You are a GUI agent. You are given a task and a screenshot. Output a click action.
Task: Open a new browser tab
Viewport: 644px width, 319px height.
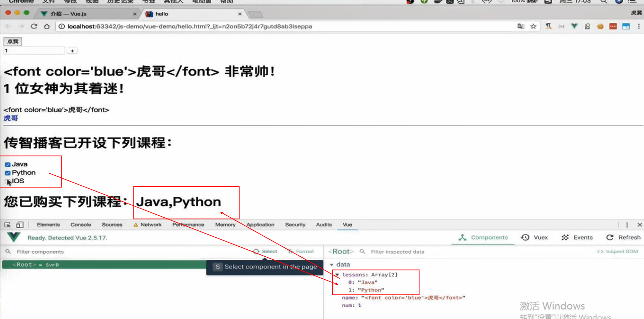coord(255,14)
